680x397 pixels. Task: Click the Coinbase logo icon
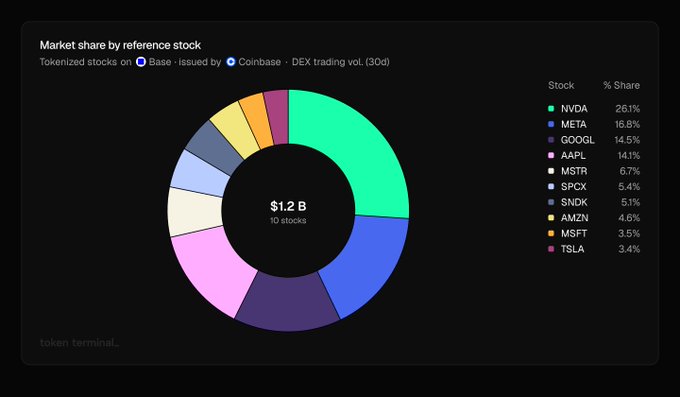(x=231, y=62)
